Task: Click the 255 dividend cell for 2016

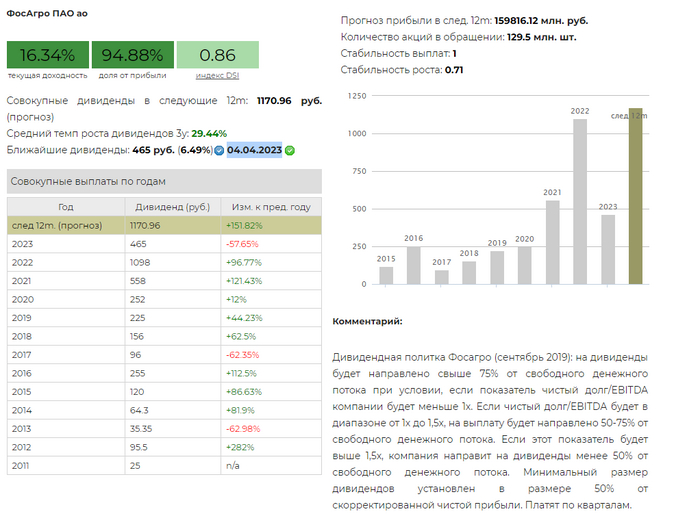Action: tap(172, 373)
